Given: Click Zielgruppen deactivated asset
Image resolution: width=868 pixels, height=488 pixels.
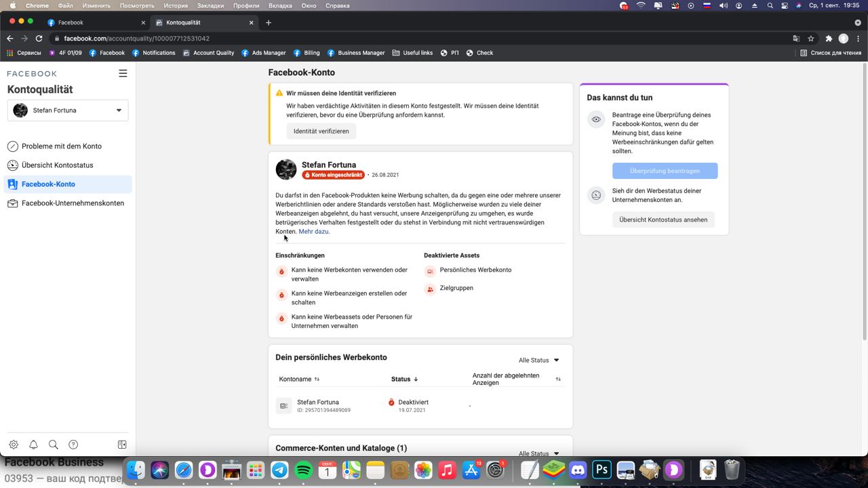Looking at the screenshot, I should point(449,289).
